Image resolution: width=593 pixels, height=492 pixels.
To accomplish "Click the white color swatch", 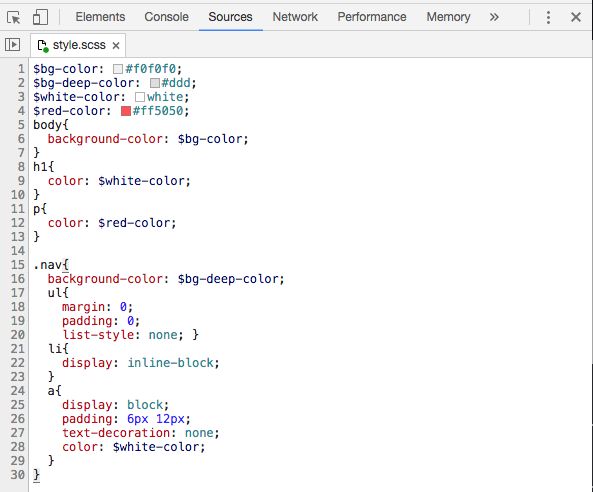I will pos(140,97).
